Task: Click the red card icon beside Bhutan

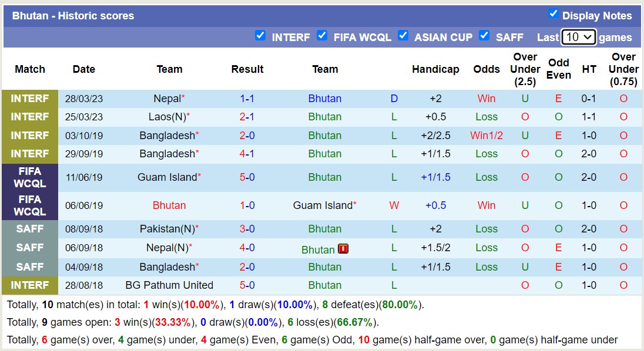Action: pos(343,248)
